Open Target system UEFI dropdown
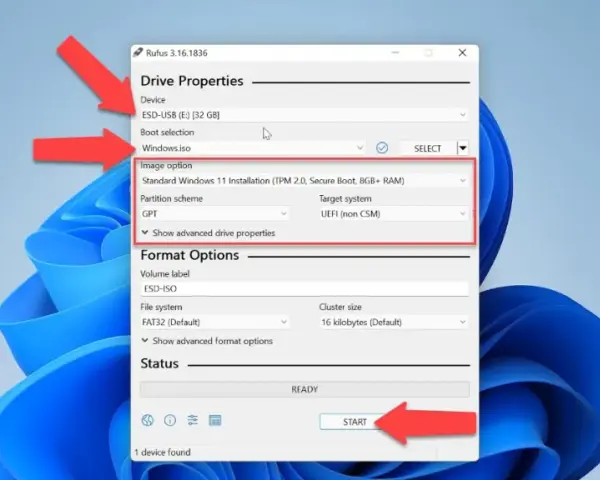Image resolution: width=600 pixels, height=480 pixels. click(x=394, y=214)
